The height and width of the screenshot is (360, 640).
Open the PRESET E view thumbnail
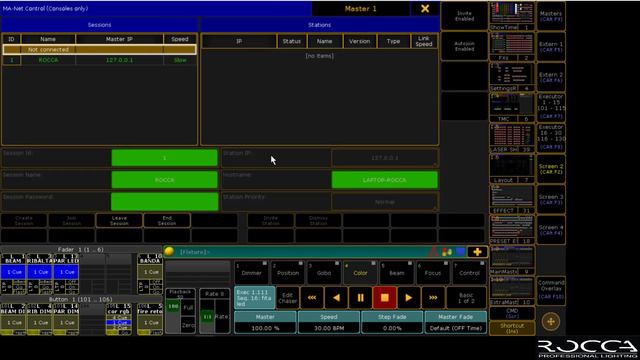pyautogui.click(x=512, y=230)
